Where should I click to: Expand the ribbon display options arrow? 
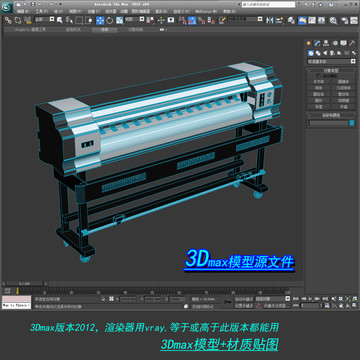(166, 30)
